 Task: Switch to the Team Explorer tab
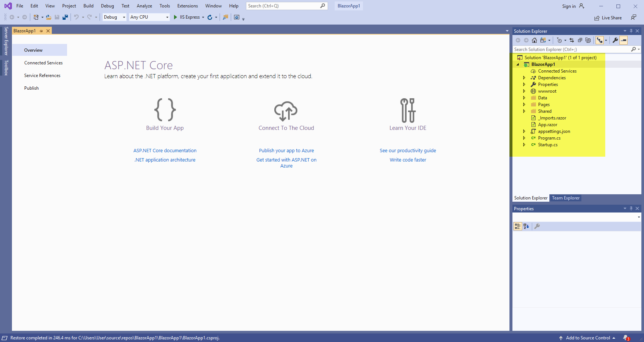(x=566, y=198)
